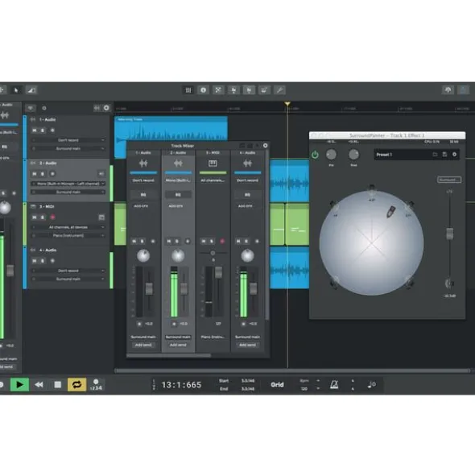Click the volume fader of mixer channel 2 - Audio
The height and width of the screenshot is (476, 475).
[184, 288]
